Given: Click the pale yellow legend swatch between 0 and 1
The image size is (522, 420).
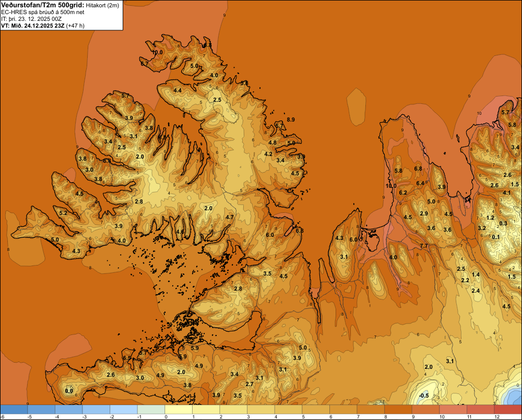Looking at the screenshot, I should pos(179,410).
